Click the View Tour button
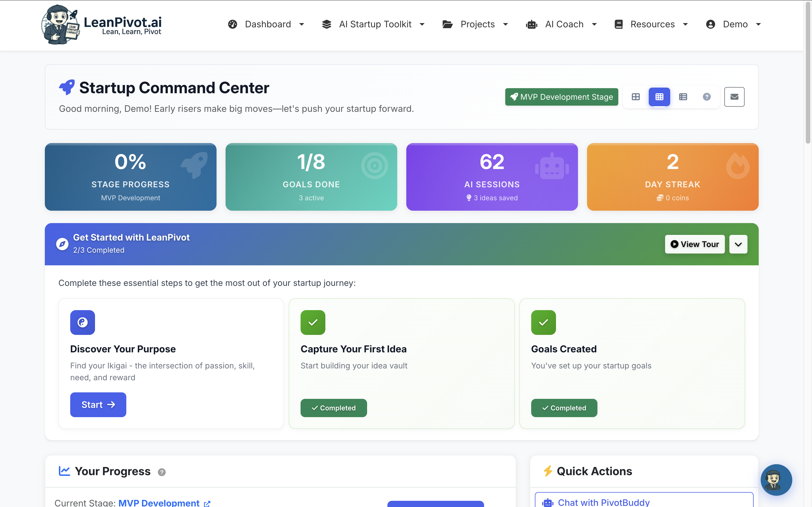The image size is (812, 507). point(695,244)
